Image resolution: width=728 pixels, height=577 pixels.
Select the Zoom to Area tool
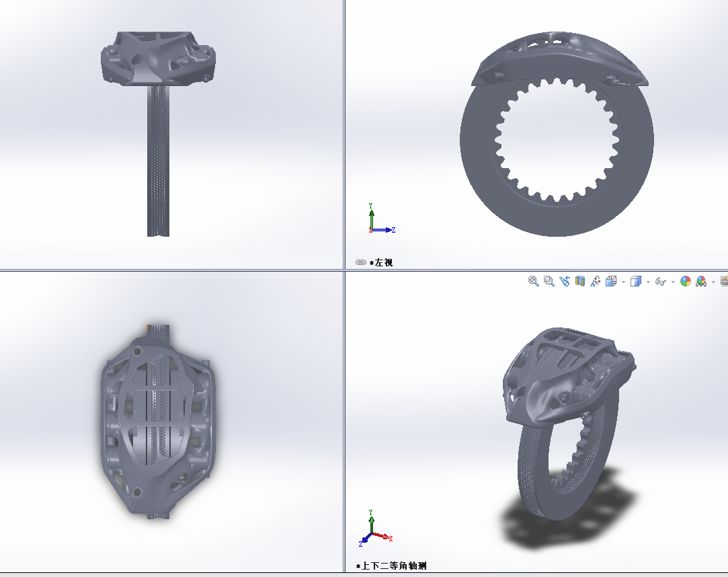point(549,281)
